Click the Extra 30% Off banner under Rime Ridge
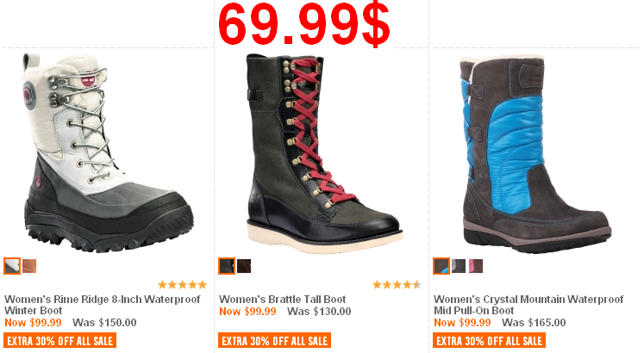 pos(60,341)
